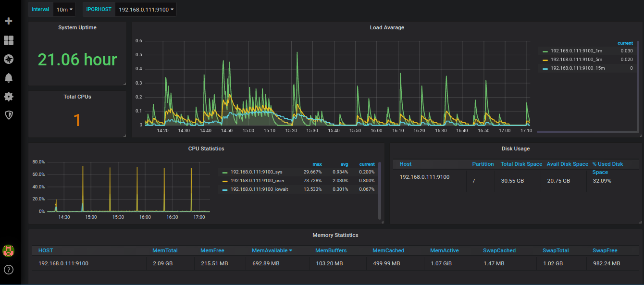This screenshot has height=285, width=644.
Task: Toggle the 192.168.0.111:9100_1m legend series
Action: point(576,50)
